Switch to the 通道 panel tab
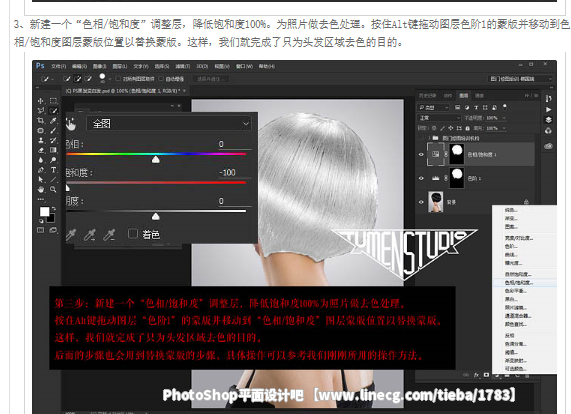 coord(479,95)
